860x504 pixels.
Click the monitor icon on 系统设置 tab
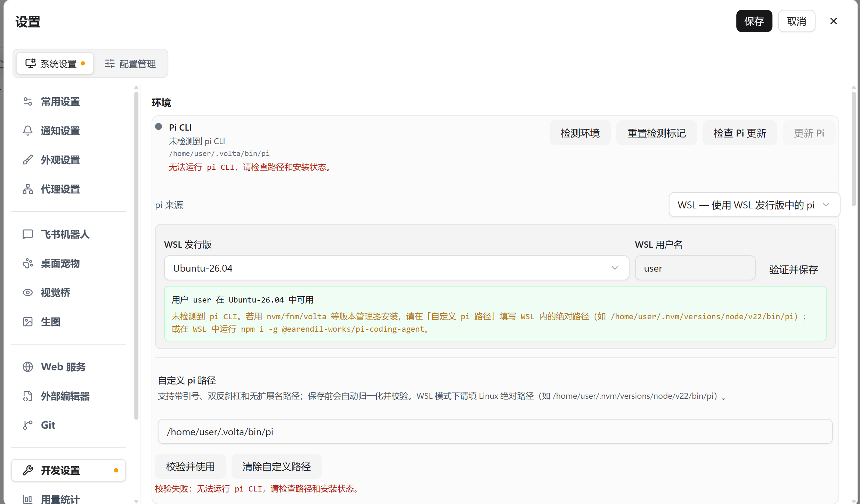tap(31, 63)
